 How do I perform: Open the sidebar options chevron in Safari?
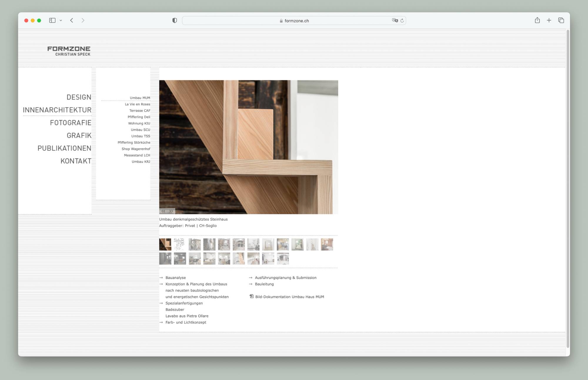[61, 21]
